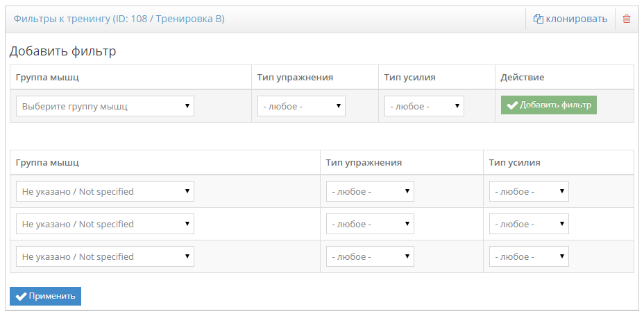Open third filter row's Тип упражнения dropdown
644x316 pixels.
[370, 256]
